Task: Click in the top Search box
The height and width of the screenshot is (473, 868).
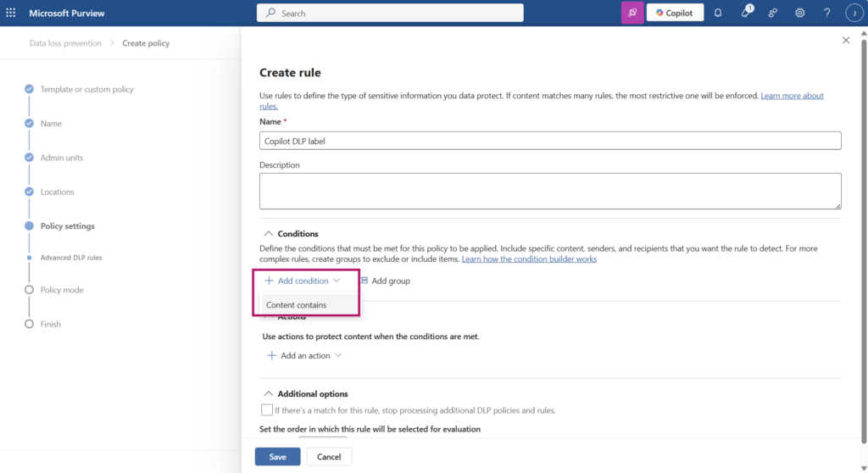Action: pyautogui.click(x=390, y=13)
